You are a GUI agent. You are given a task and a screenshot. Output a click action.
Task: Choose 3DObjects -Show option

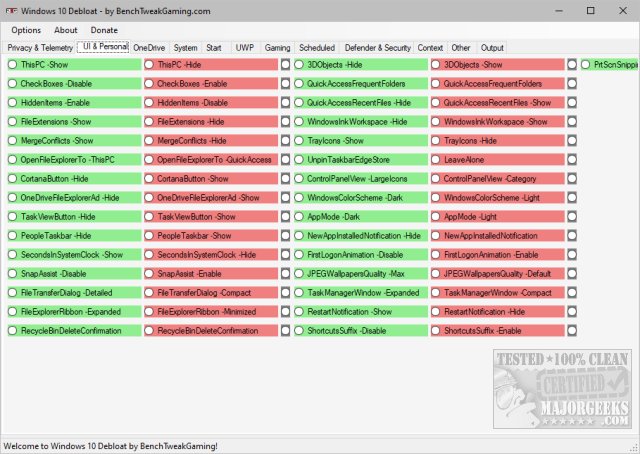pyautogui.click(x=498, y=65)
